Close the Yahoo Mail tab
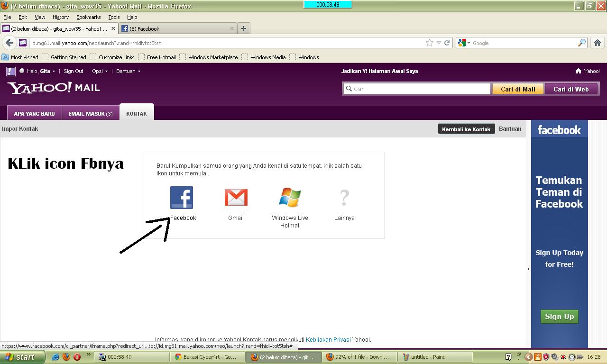607x364 pixels. click(113, 28)
